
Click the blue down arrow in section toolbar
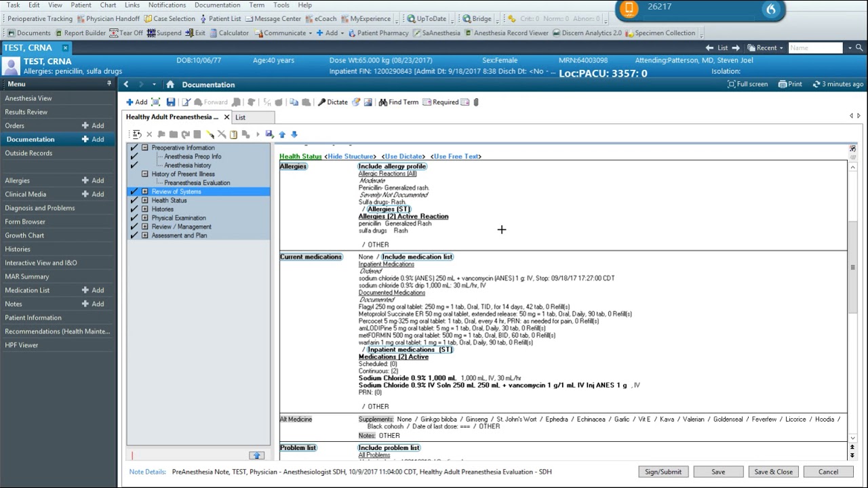click(294, 134)
